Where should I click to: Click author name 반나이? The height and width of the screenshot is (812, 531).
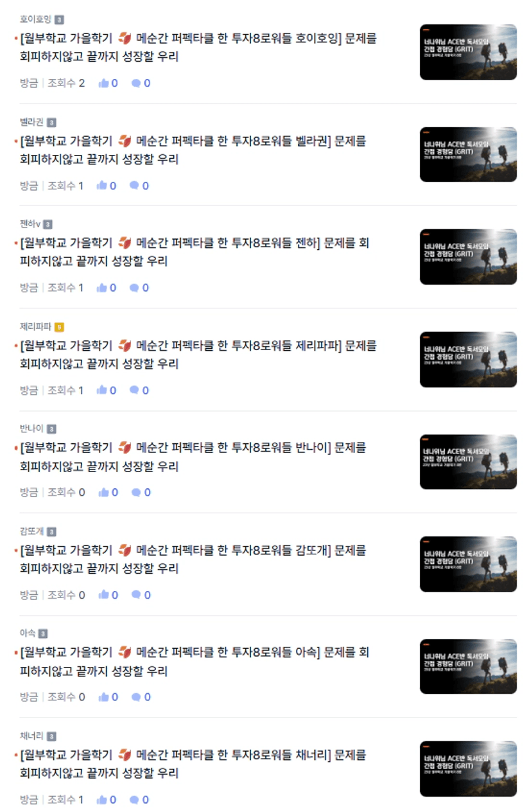32,429
